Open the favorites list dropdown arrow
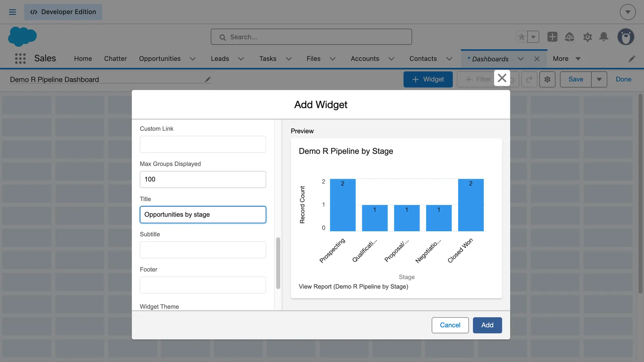 (533, 37)
